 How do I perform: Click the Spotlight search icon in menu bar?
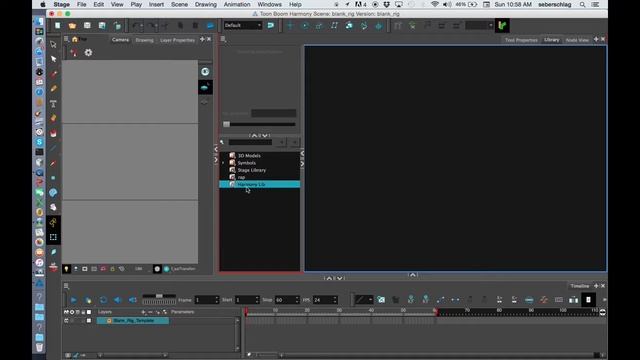click(582, 4)
